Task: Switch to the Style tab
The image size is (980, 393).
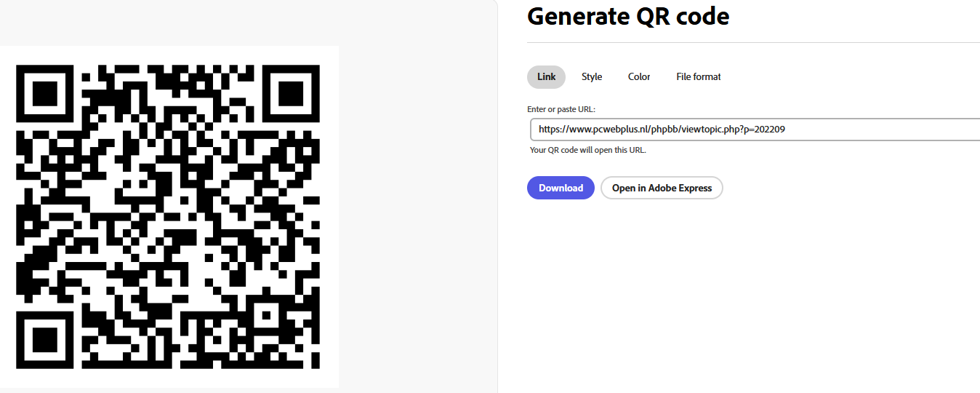Action: (592, 76)
